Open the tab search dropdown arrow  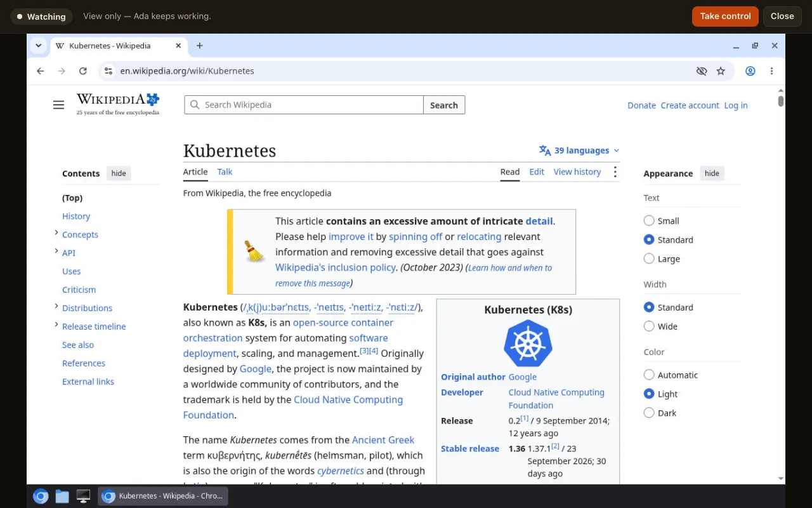(39, 46)
